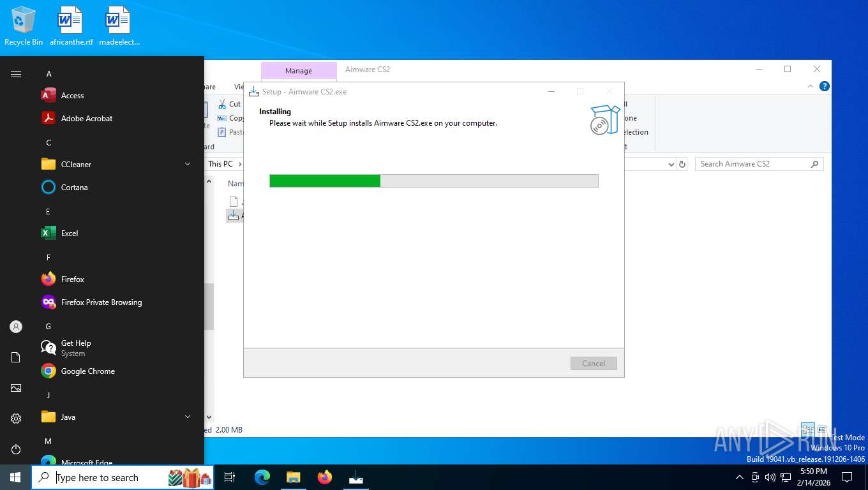Open File Explorer from taskbar

pyautogui.click(x=293, y=477)
